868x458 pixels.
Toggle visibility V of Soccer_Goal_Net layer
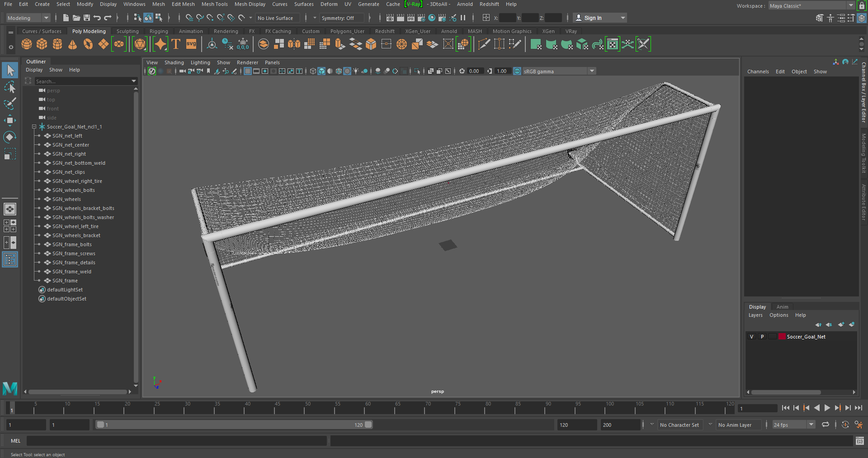(751, 337)
